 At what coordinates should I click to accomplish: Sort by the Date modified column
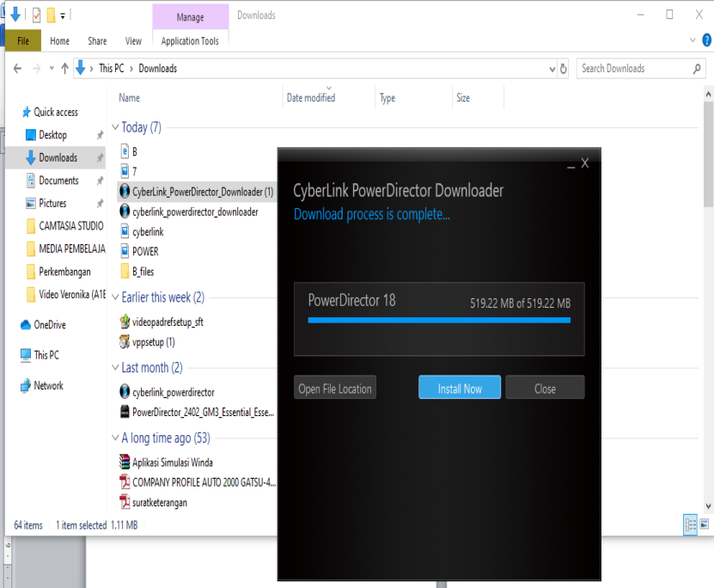[x=311, y=98]
